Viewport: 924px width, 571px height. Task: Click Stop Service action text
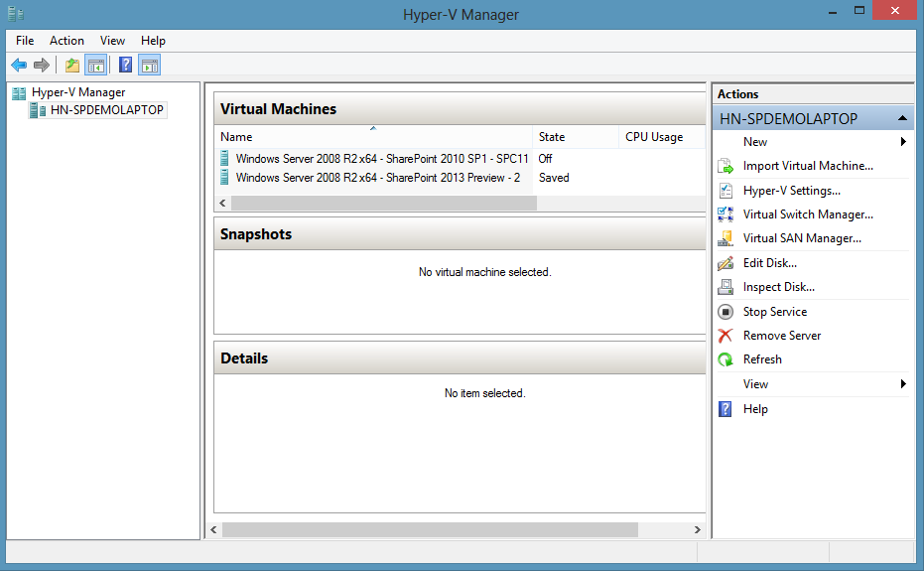[775, 312]
